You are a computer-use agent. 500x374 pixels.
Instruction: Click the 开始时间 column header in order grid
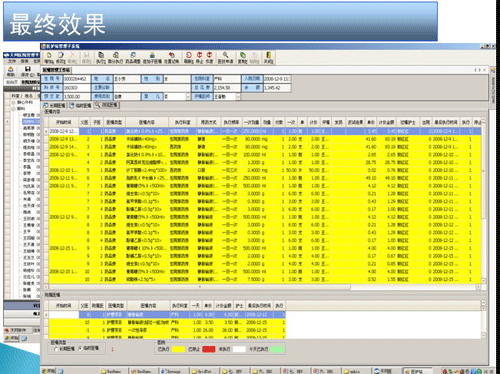pos(63,122)
